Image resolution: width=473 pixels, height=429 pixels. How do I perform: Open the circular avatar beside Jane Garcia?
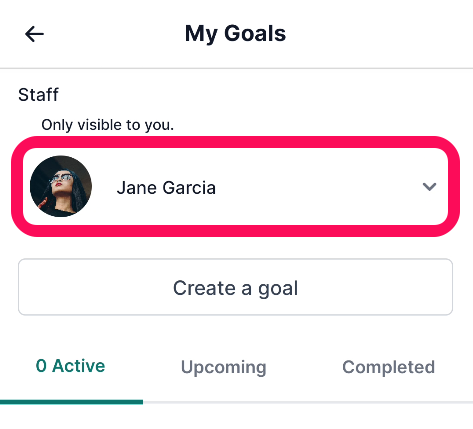61,186
